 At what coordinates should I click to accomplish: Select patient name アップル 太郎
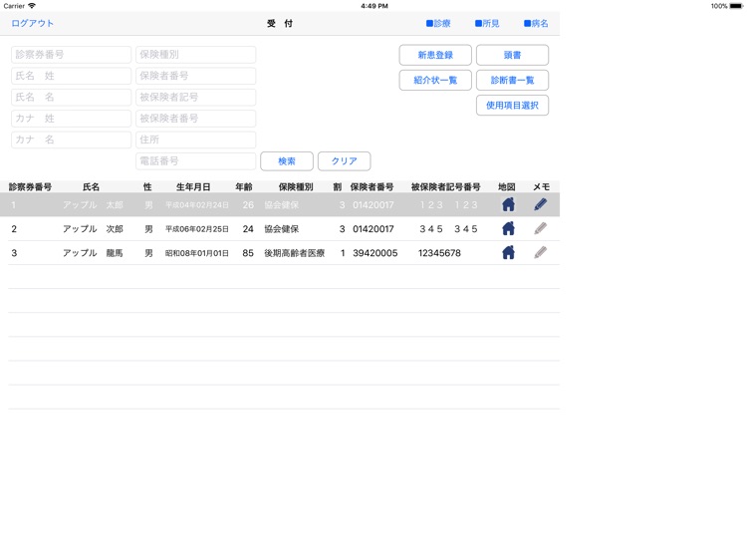click(x=93, y=205)
